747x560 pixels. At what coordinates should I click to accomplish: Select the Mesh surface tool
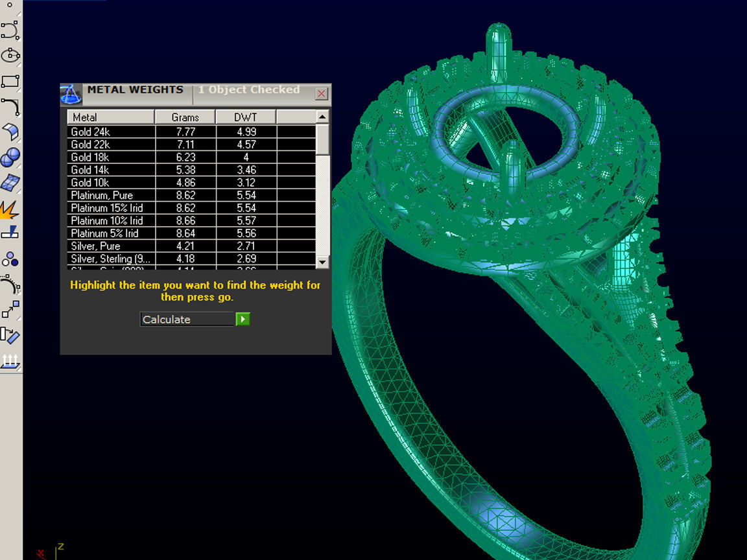pos(10,182)
